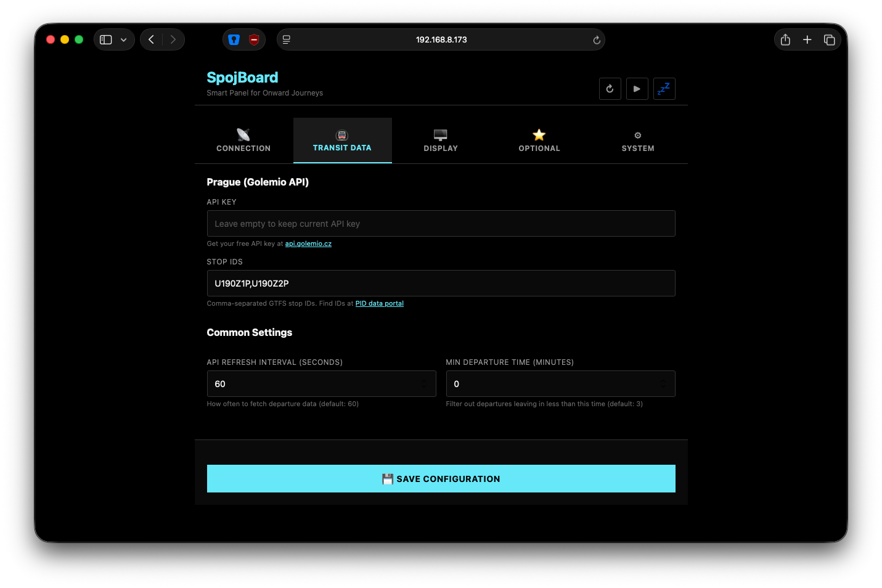Viewport: 882px width, 588px height.
Task: Open the api.golemio.cz link
Action: click(308, 244)
